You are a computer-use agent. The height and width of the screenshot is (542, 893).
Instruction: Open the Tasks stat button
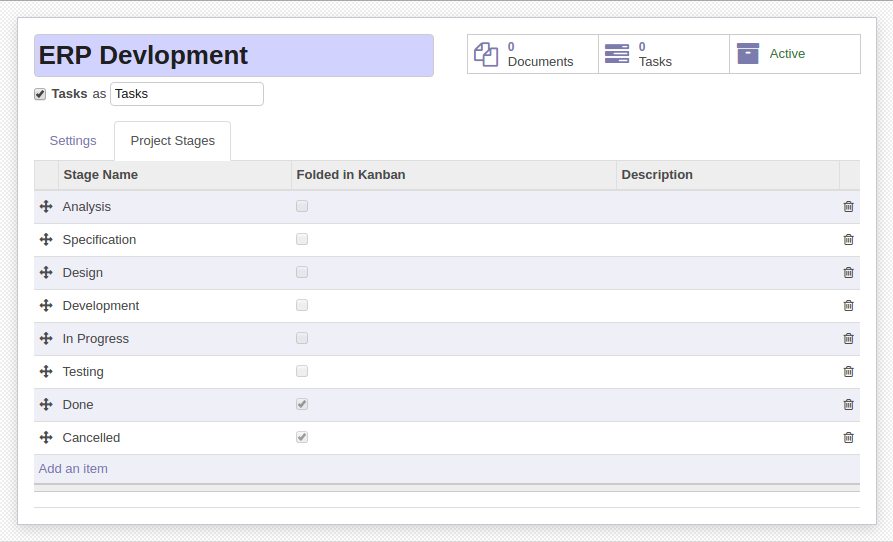pos(663,54)
